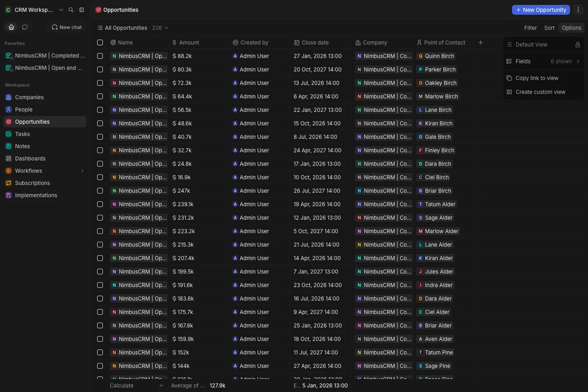Open the Implementations sidebar icon

tap(9, 195)
